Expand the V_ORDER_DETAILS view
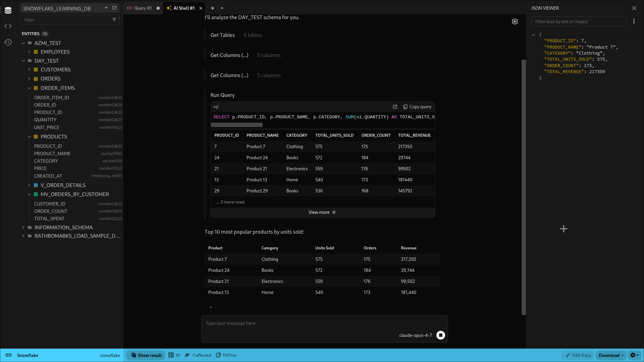The image size is (644, 362). coord(29,185)
